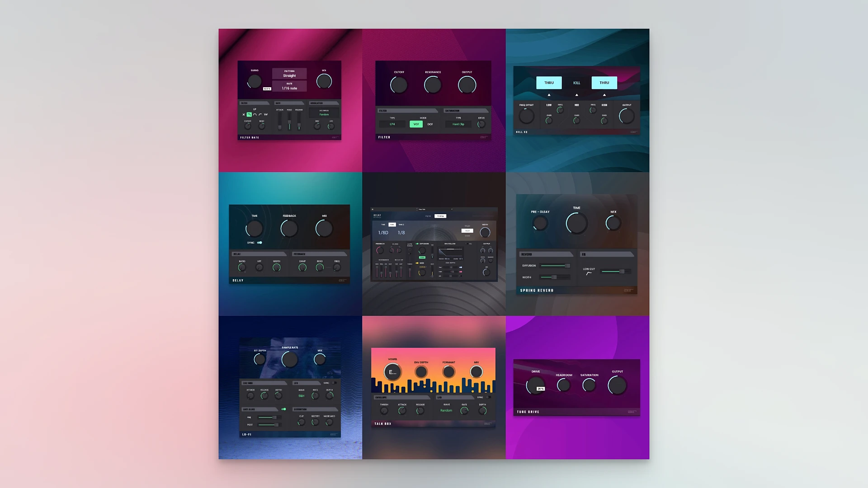Adjust Width slider in Spring Reverb

click(x=555, y=277)
